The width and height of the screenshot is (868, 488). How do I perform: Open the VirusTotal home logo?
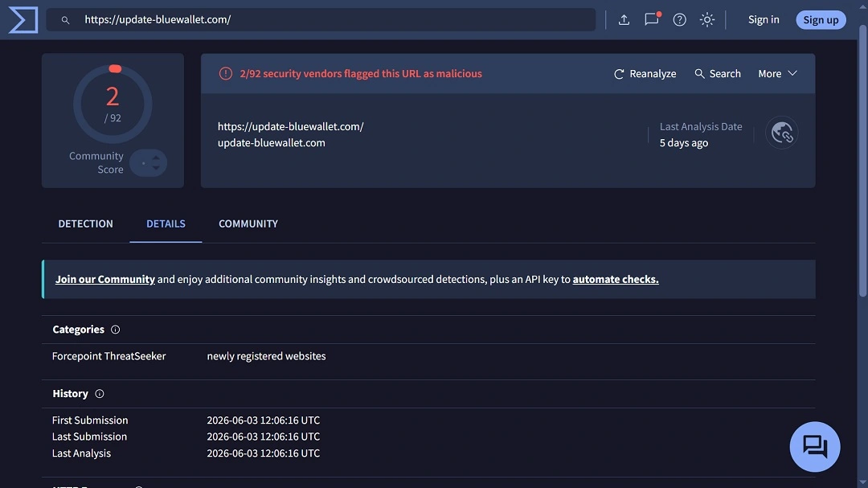coord(23,20)
